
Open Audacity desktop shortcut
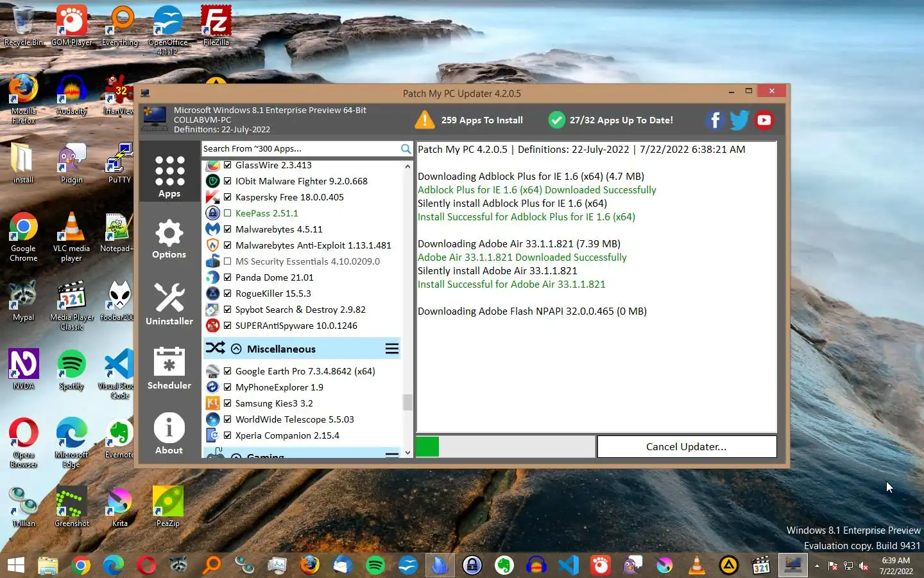pyautogui.click(x=71, y=95)
